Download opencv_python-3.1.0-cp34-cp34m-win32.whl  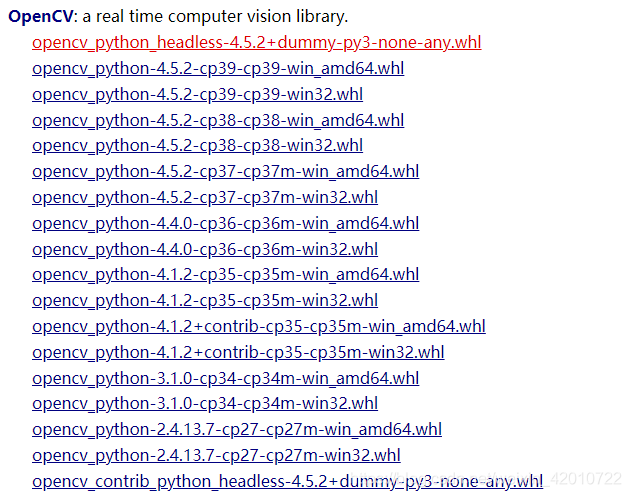pos(205,404)
